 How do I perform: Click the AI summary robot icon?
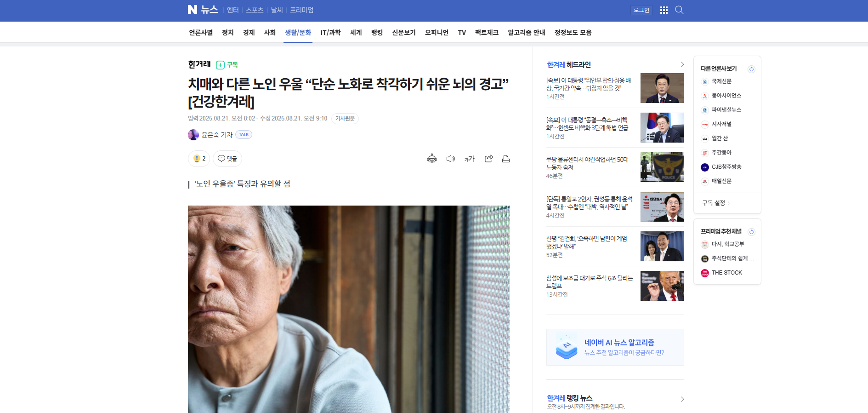click(x=432, y=159)
